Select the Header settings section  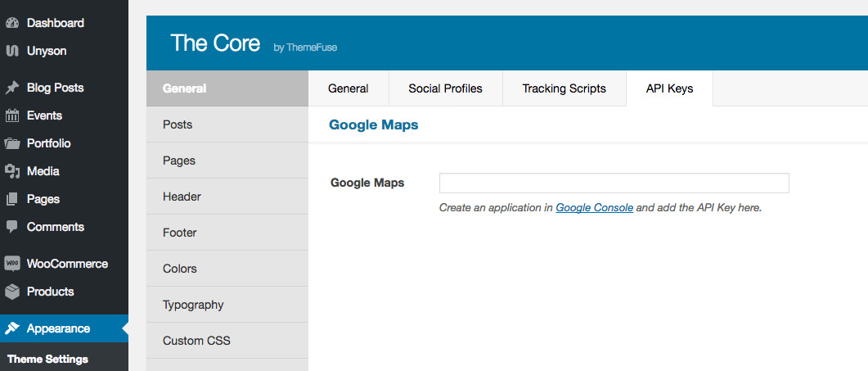(227, 197)
